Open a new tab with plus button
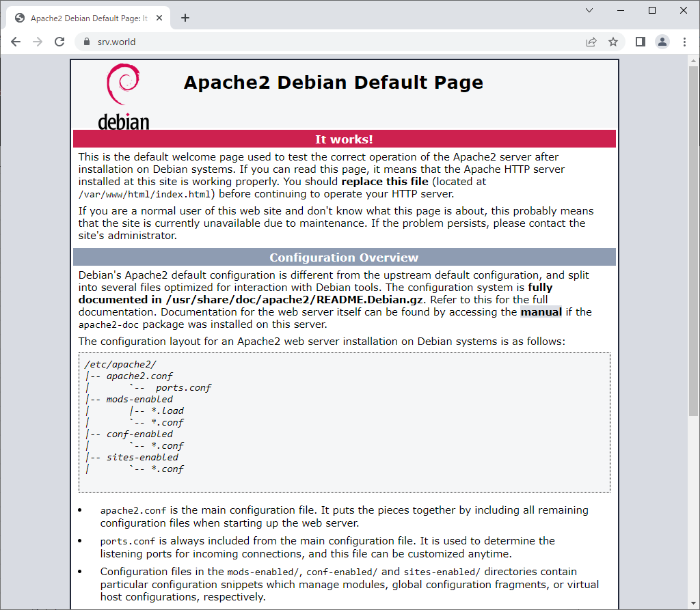700x610 pixels. [185, 18]
